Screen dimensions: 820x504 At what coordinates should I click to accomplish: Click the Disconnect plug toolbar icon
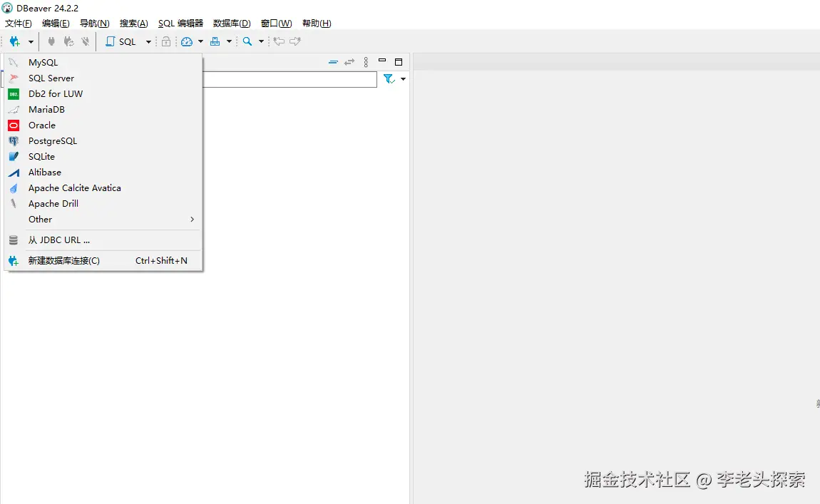point(86,41)
